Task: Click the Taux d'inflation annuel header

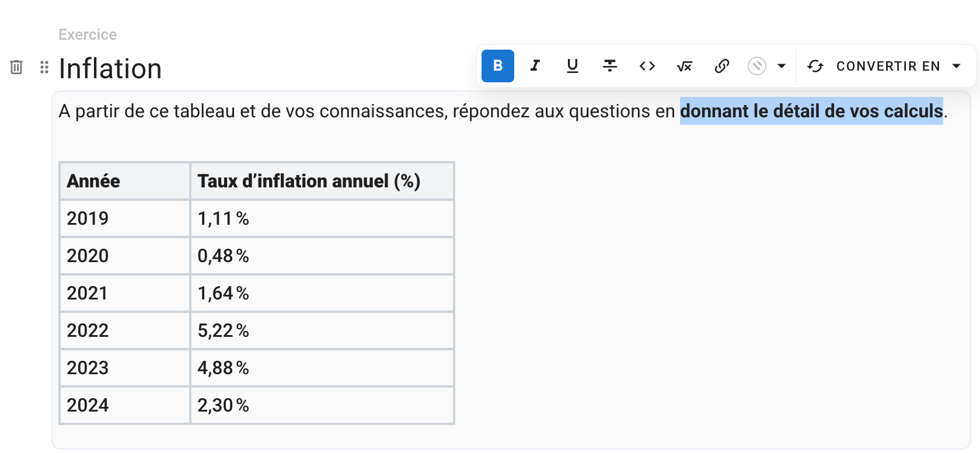Action: 322,181
